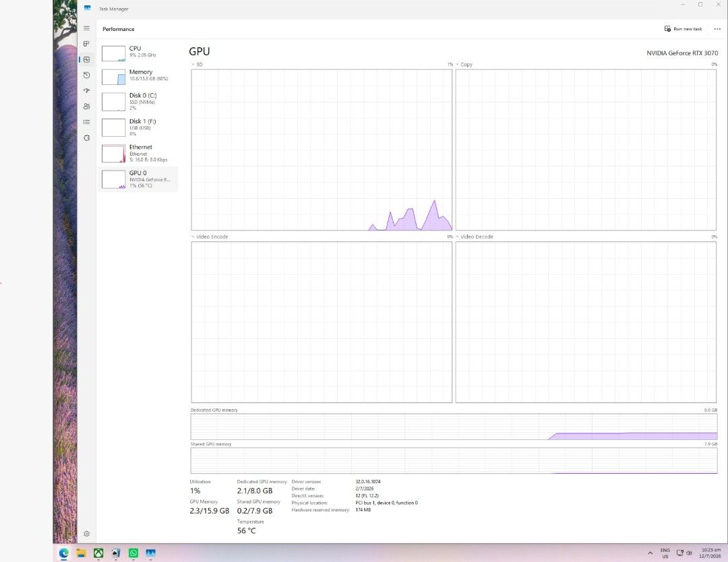
Task: Click Task Manager icon on taskbar
Action: click(x=150, y=553)
